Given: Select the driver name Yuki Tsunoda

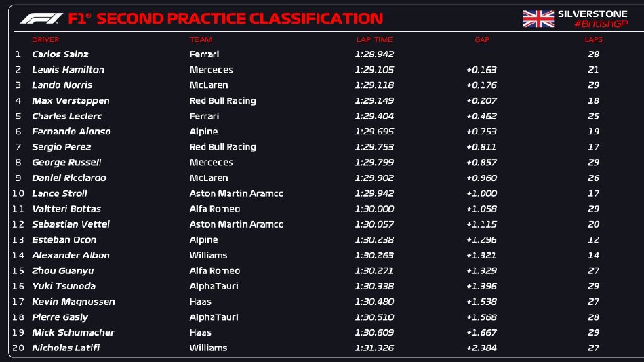Looking at the screenshot, I should (64, 286).
